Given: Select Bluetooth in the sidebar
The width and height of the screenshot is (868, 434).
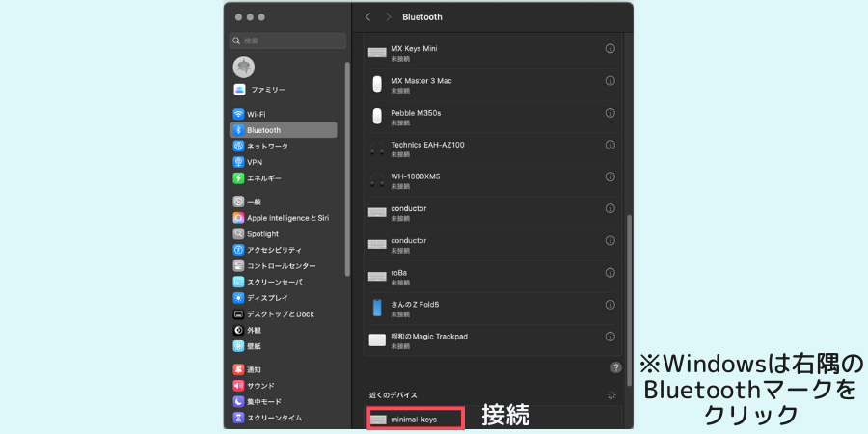Looking at the screenshot, I should (284, 130).
